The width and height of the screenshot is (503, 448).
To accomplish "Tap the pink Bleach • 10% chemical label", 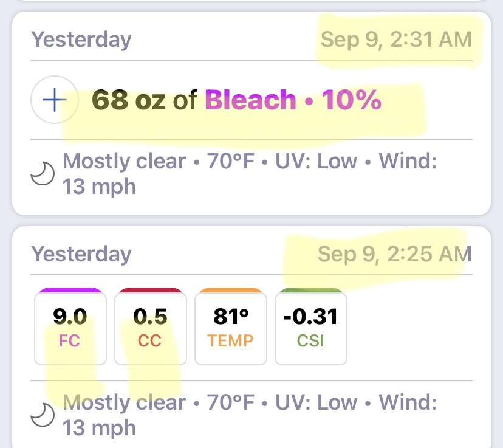I will 293,100.
